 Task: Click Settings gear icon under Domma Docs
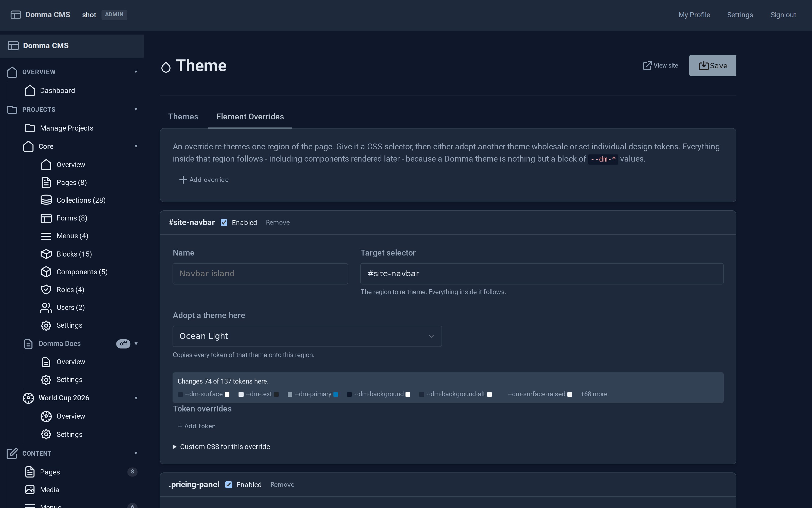point(46,380)
